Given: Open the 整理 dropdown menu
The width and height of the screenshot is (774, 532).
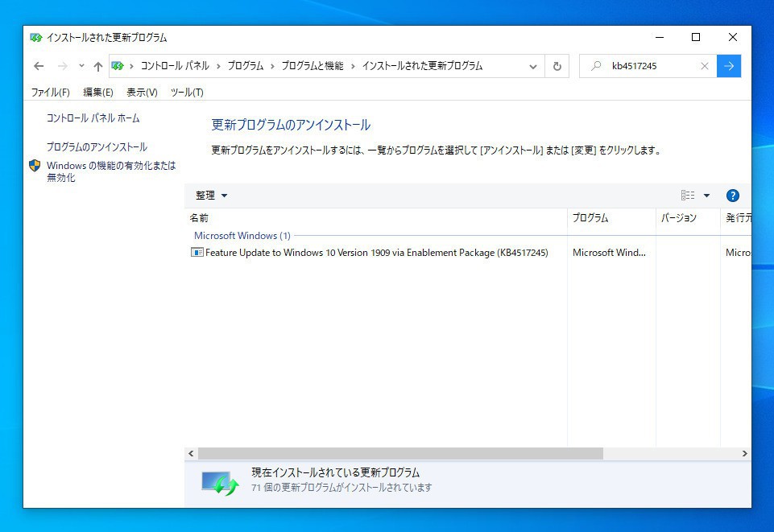Looking at the screenshot, I should pos(211,196).
